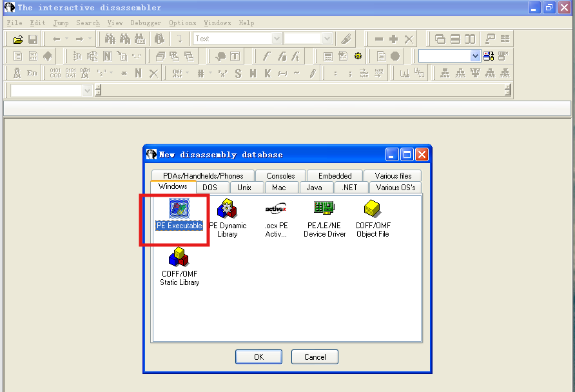Click the Text search input field
The height and width of the screenshot is (392, 575).
pos(233,39)
